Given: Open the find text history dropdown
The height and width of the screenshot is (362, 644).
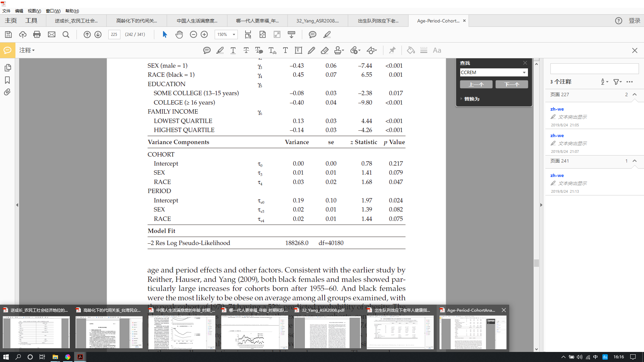Looking at the screenshot, I should 524,72.
